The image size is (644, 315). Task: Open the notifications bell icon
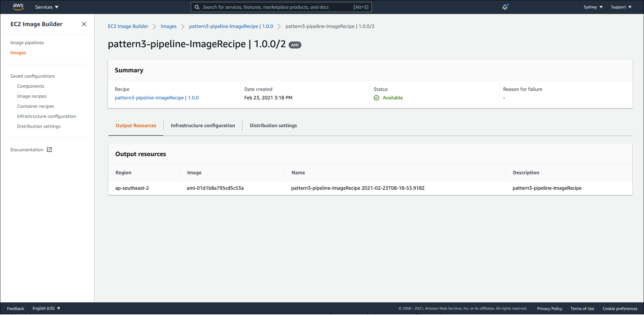(x=505, y=7)
